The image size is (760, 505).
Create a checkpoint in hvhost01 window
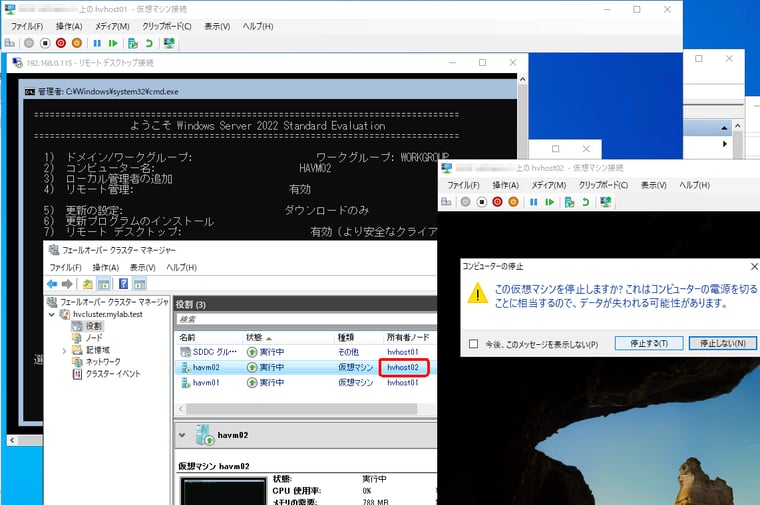(133, 43)
